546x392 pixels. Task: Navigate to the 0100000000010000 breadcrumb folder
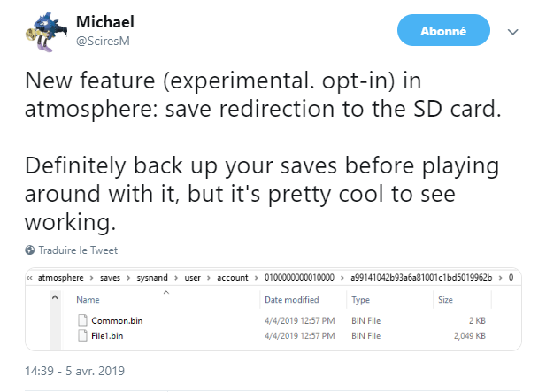tap(299, 278)
